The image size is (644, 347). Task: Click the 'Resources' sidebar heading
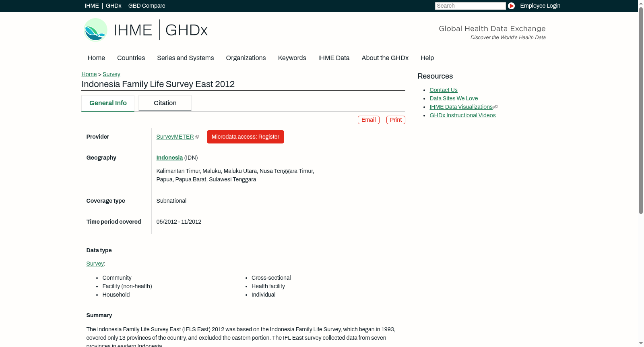pos(435,76)
